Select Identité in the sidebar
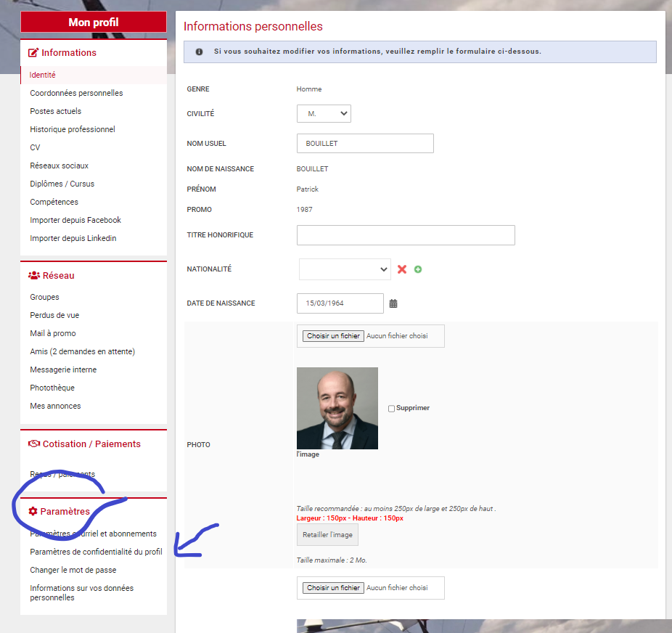Screen dimensions: 672x633 42,75
